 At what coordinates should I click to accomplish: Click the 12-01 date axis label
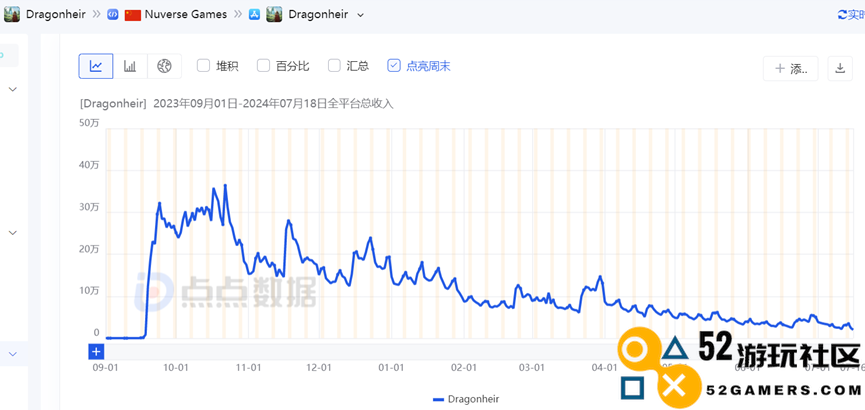(x=318, y=367)
